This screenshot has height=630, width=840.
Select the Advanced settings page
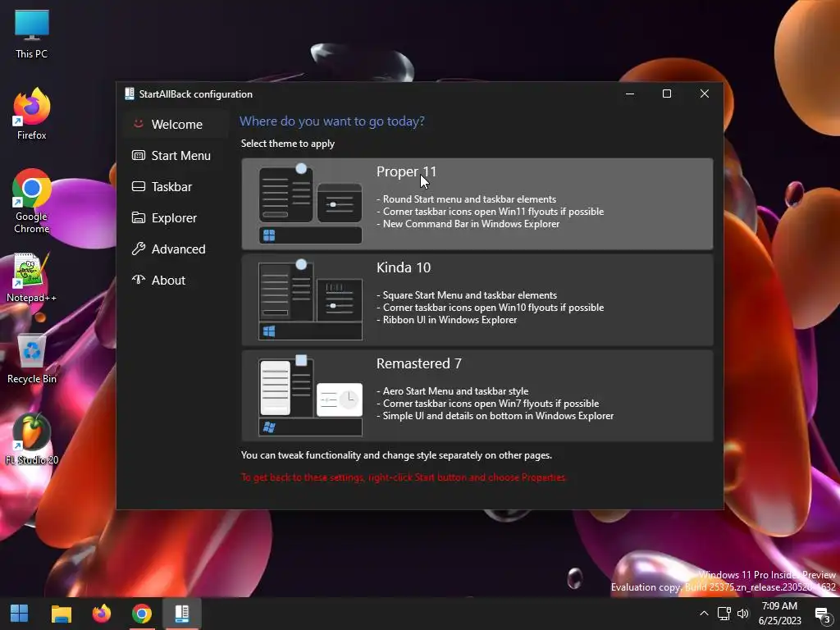(176, 249)
